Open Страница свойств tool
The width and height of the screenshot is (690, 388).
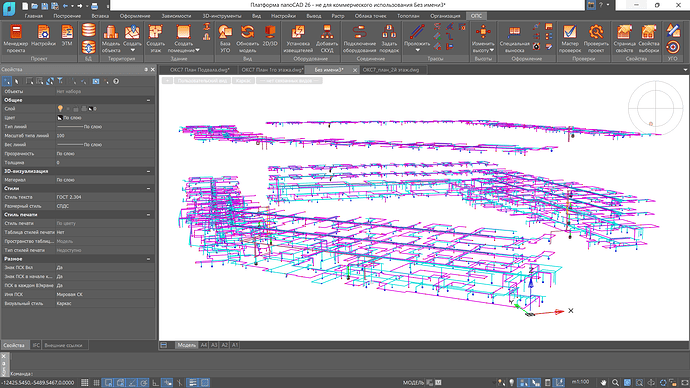624,39
